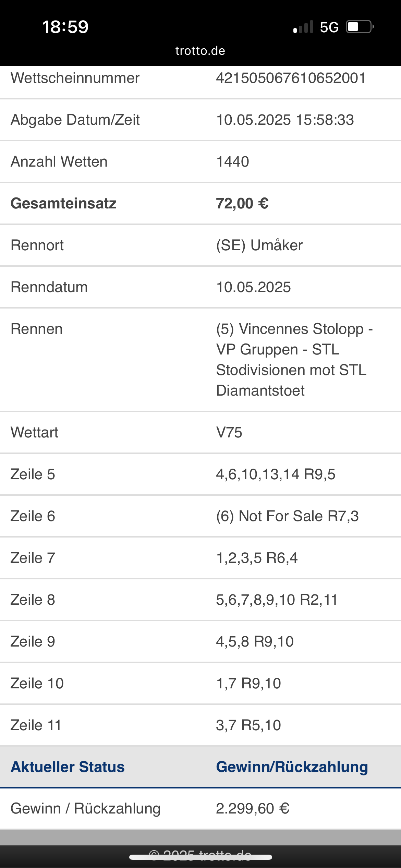Tap the Gesamteinsatz 72,00 € amount
Image resolution: width=401 pixels, height=868 pixels.
point(242,204)
